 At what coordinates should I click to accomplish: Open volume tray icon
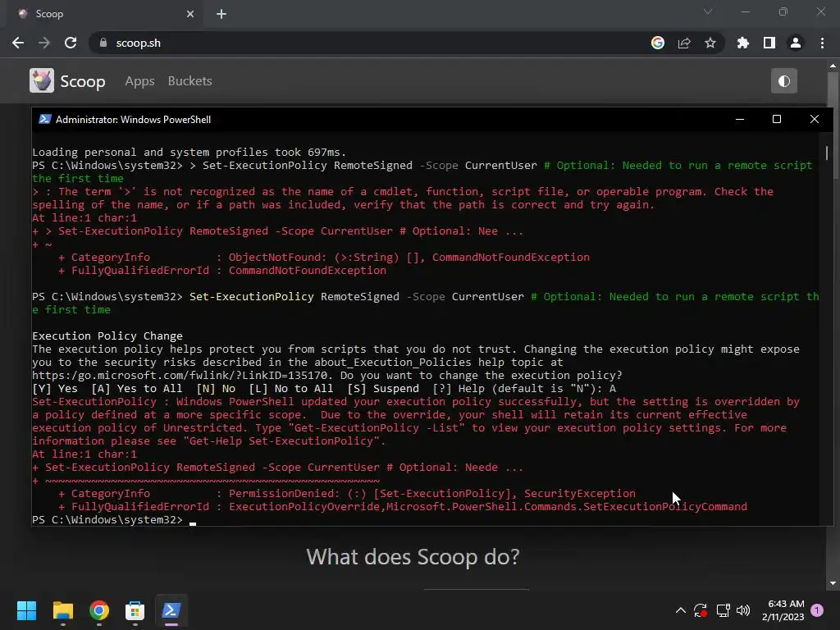pos(743,610)
